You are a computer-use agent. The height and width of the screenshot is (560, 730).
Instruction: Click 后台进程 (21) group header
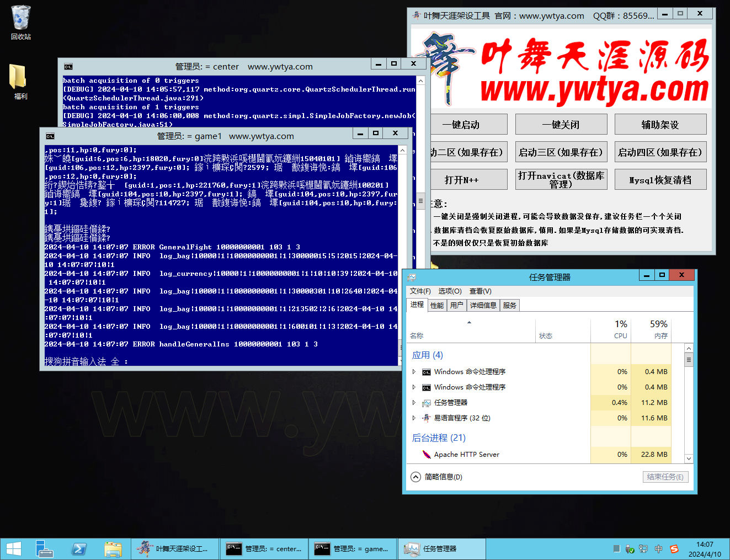point(439,438)
